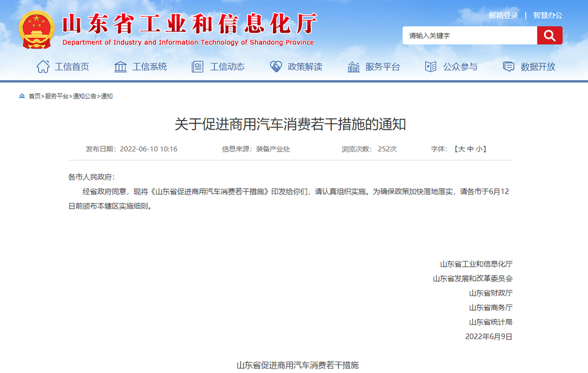Set font size to 小
This screenshot has width=588, height=373.
(479, 149)
